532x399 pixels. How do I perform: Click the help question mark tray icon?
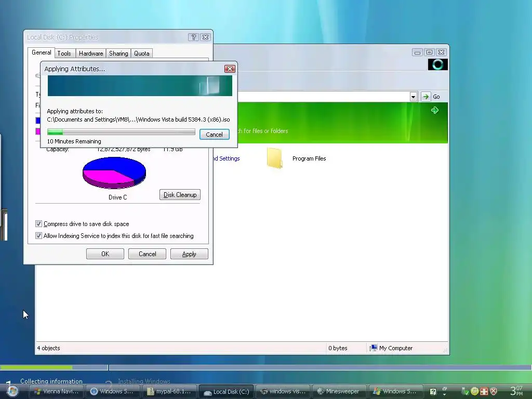click(x=433, y=392)
